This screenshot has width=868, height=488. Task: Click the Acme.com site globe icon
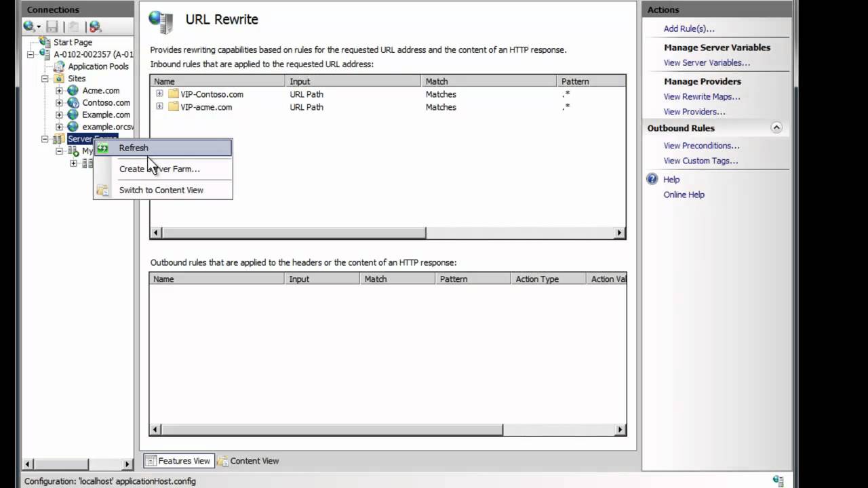tap(73, 91)
